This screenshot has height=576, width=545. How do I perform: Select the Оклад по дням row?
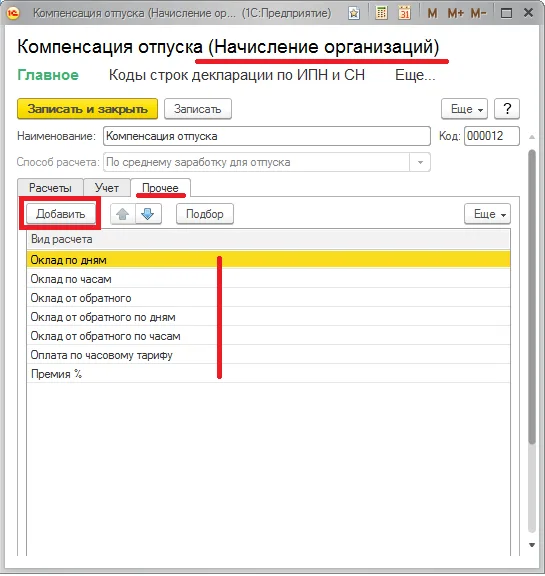(268, 260)
